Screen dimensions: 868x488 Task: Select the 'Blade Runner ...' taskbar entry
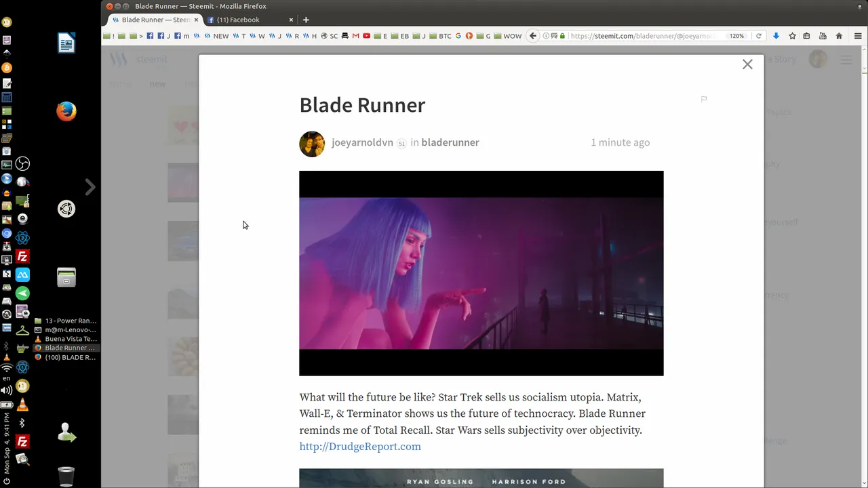click(65, 348)
